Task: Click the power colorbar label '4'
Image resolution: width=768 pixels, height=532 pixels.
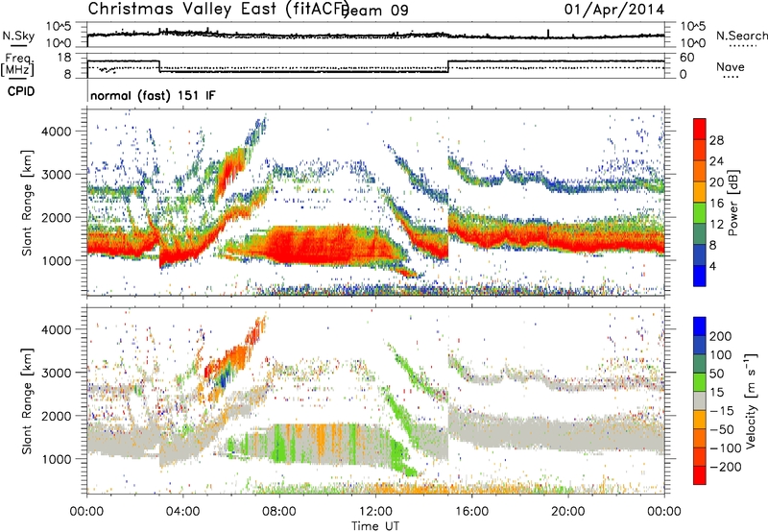Action: click(712, 266)
